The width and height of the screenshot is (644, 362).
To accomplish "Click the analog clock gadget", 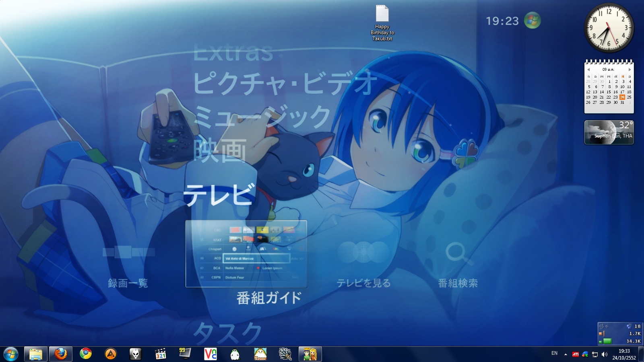I will (609, 28).
